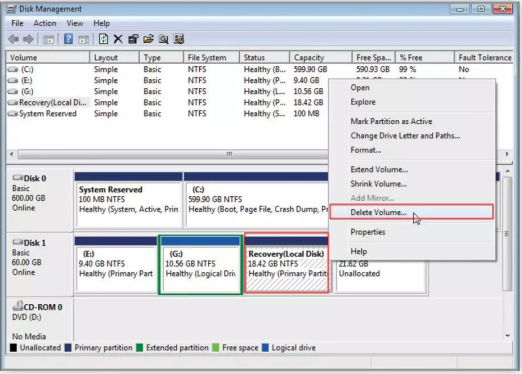
Task: Click the Disk 0 drive icon
Action: point(17,177)
